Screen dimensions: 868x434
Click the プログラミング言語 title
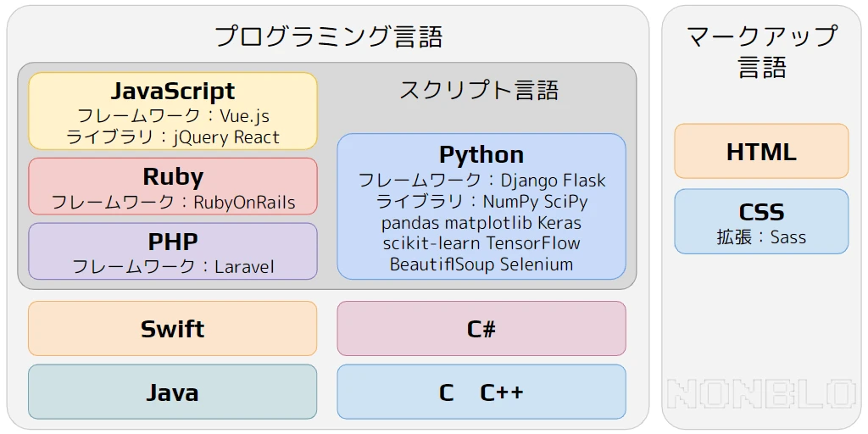[328, 37]
